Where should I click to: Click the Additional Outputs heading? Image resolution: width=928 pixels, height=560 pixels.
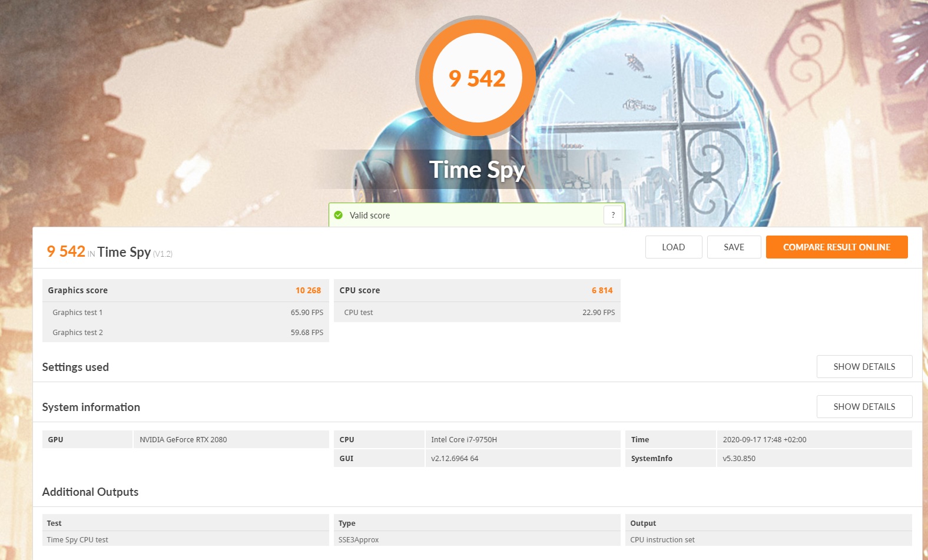click(90, 492)
